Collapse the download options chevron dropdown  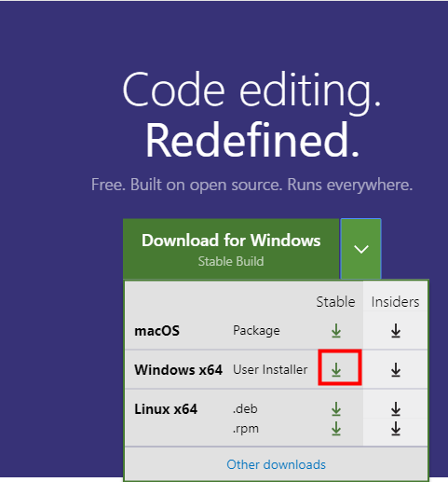[x=360, y=249]
